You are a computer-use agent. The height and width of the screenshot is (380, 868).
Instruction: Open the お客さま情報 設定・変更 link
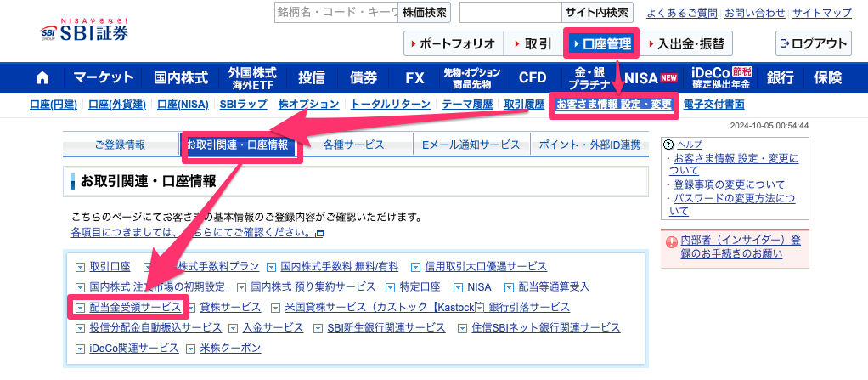point(613,105)
